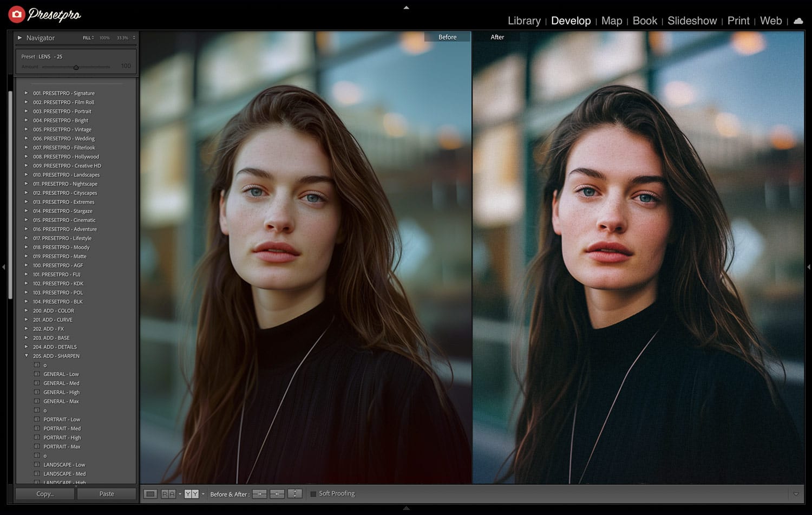The width and height of the screenshot is (812, 515).
Task: Copy Before settings to After arrow icon
Action: click(x=260, y=494)
